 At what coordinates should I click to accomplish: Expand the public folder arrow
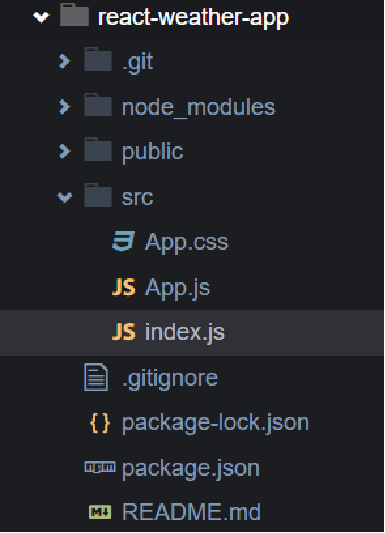click(x=64, y=152)
